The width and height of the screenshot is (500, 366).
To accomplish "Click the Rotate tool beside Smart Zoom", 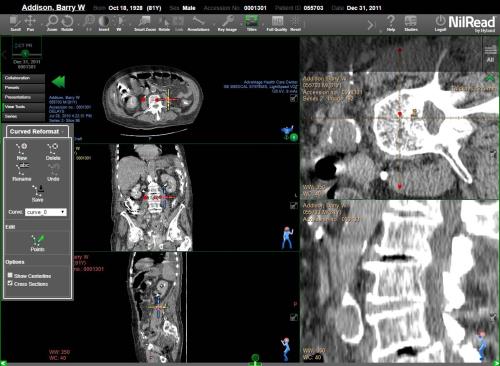I will pyautogui.click(x=164, y=23).
